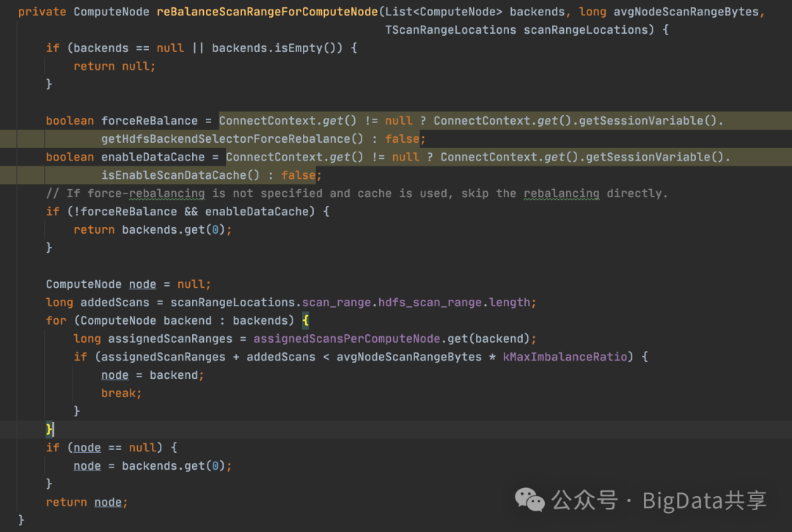Click getHdfsBackendSelectorForceRebalance() call
The width and height of the screenshot is (792, 532).
coord(232,138)
